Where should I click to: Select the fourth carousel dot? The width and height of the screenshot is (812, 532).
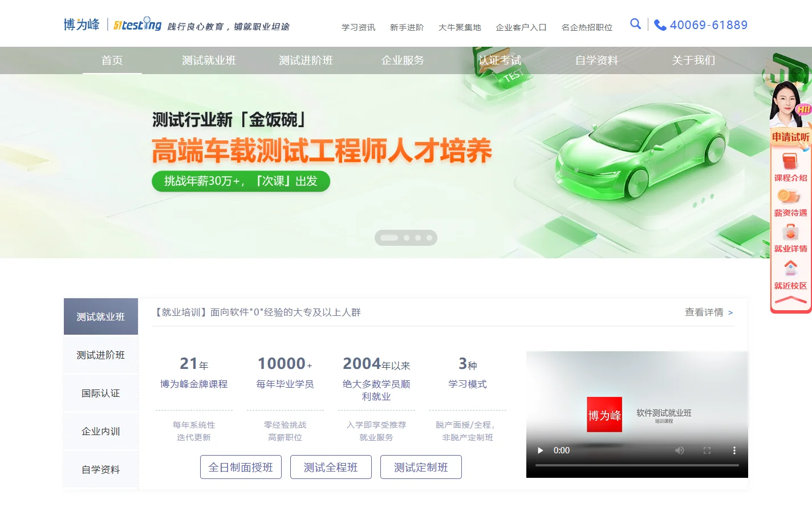pos(429,238)
